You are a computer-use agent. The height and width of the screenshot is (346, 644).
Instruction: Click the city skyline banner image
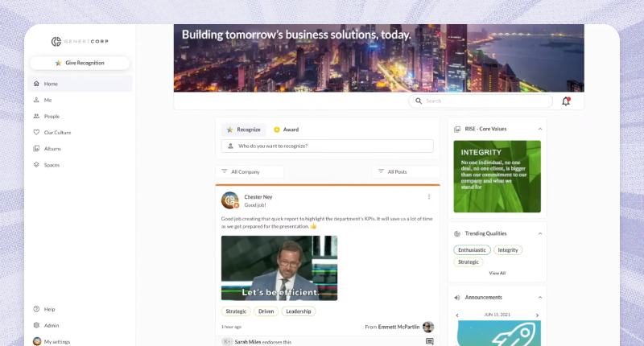tap(378, 58)
